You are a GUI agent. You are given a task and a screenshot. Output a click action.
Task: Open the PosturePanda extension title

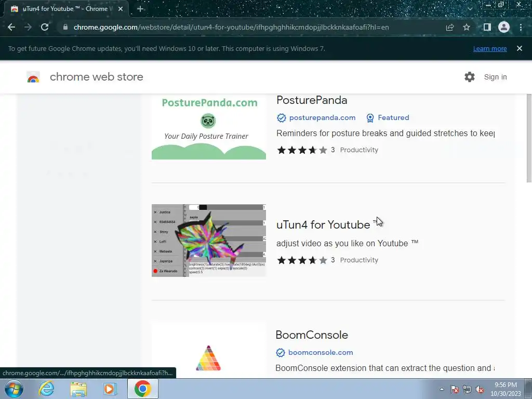click(312, 100)
